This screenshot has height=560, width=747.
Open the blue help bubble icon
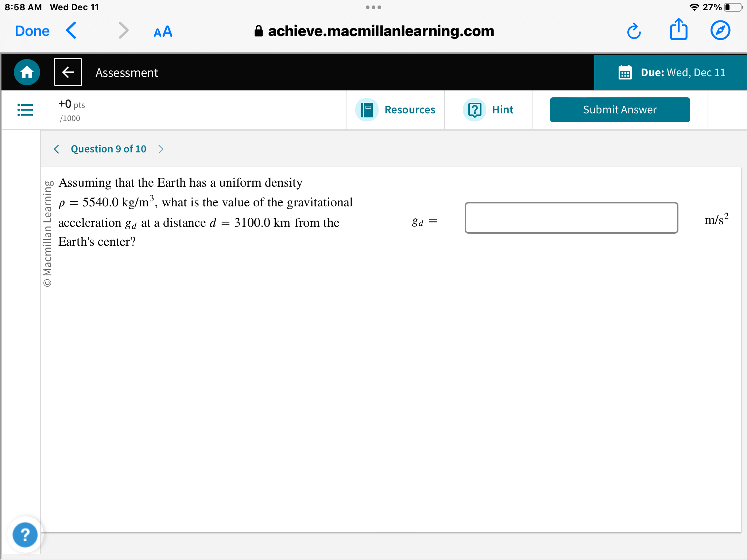click(25, 534)
